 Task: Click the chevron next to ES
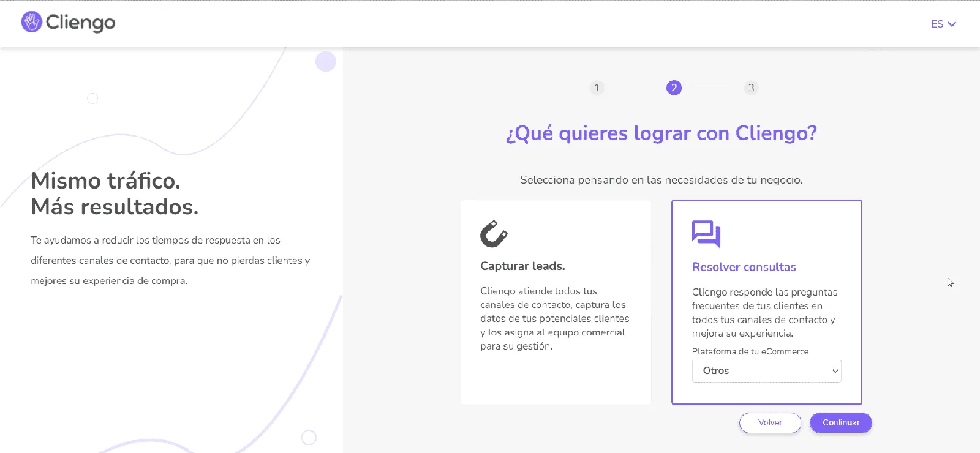(x=952, y=24)
